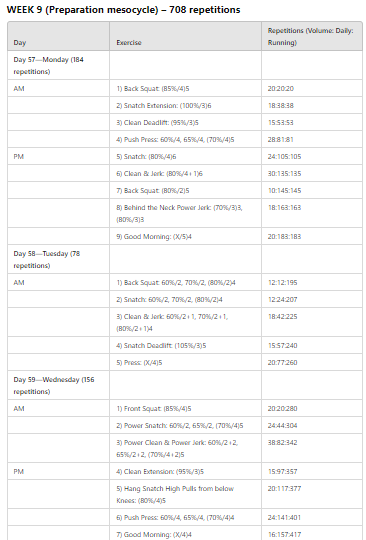Select the Clean Deadlift (95%/3)6 exercise cell

186,122
